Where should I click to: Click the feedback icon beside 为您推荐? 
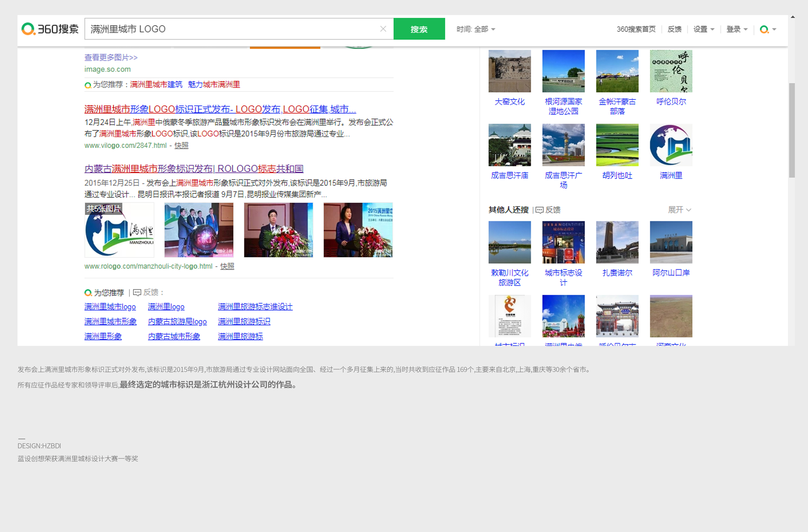click(x=137, y=292)
